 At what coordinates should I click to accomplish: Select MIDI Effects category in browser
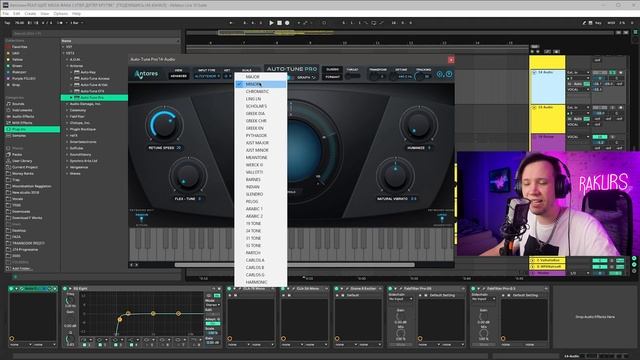[32, 123]
